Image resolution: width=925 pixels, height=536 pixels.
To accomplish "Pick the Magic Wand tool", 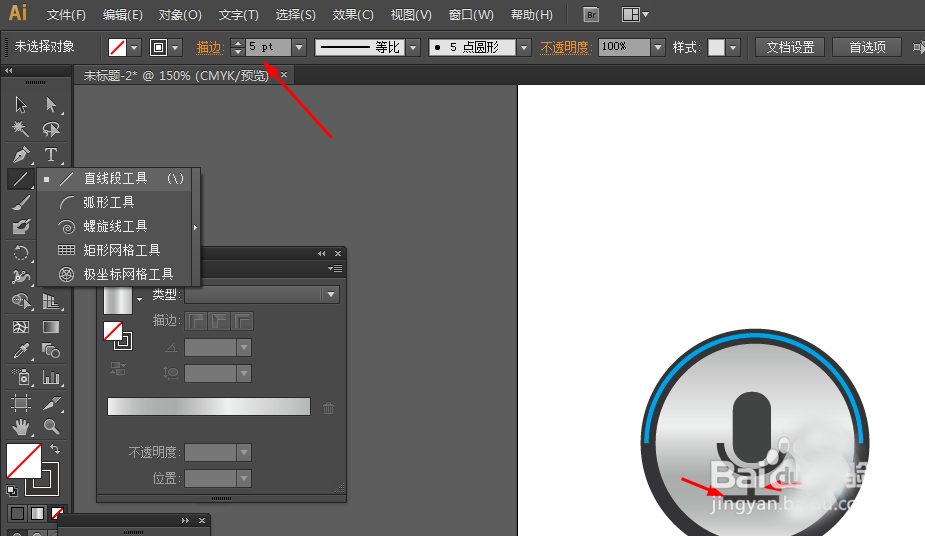I will [21, 129].
